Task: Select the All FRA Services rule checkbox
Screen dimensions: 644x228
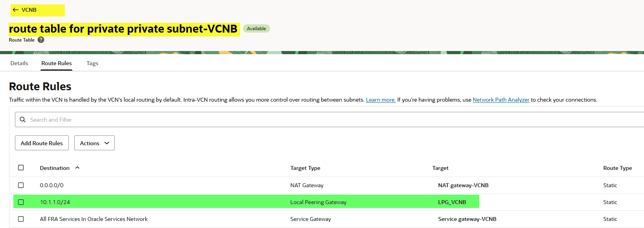Action: [x=21, y=219]
